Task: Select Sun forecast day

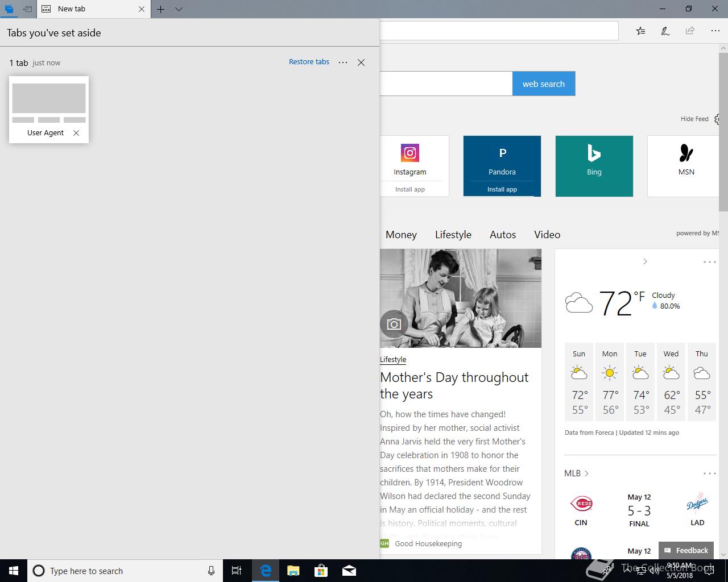Action: click(579, 382)
